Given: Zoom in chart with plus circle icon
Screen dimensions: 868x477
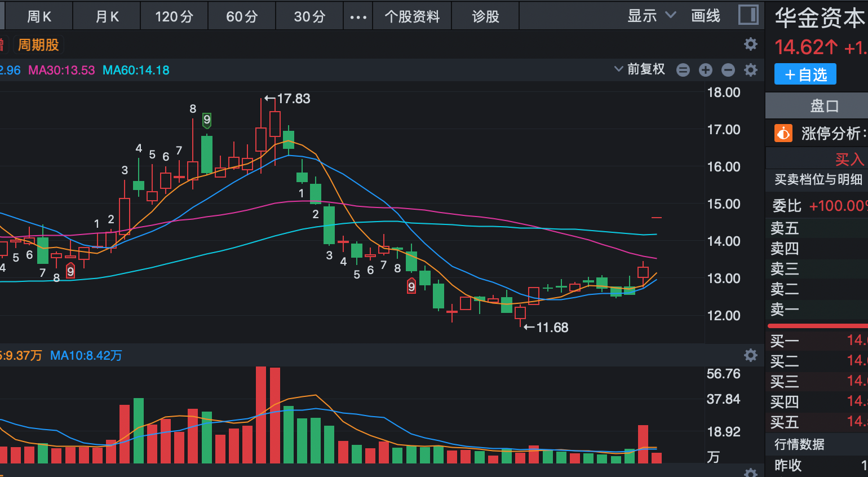Looking at the screenshot, I should [705, 70].
